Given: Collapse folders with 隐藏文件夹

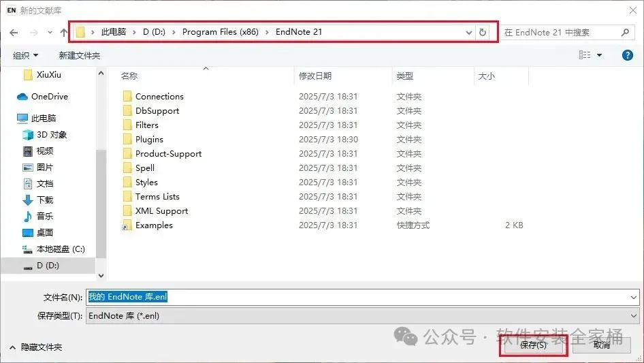Looking at the screenshot, I should click(35, 347).
